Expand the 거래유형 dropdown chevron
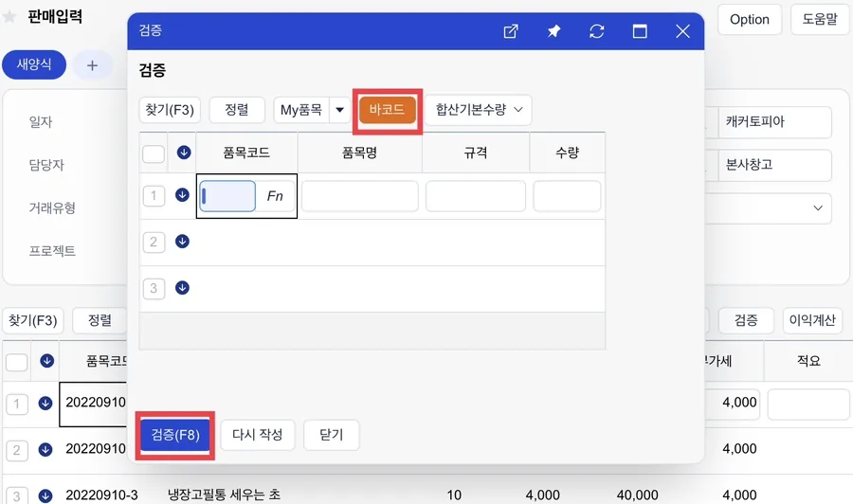 pos(818,208)
